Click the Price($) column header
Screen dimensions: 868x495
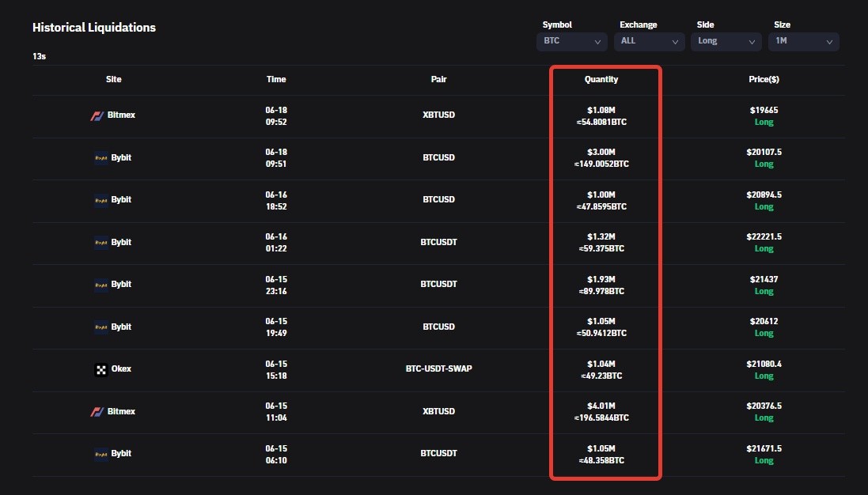[764, 79]
